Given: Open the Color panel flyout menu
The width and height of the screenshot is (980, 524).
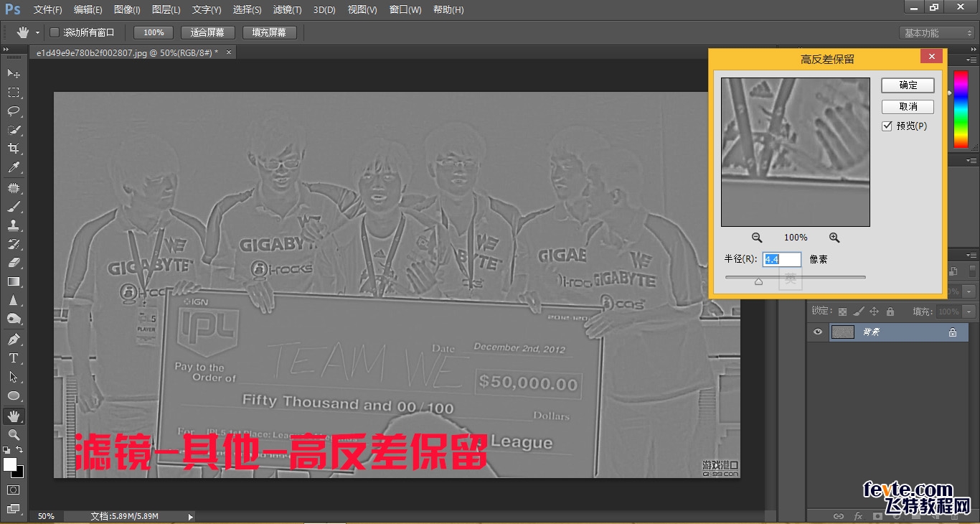Looking at the screenshot, I should pyautogui.click(x=971, y=60).
